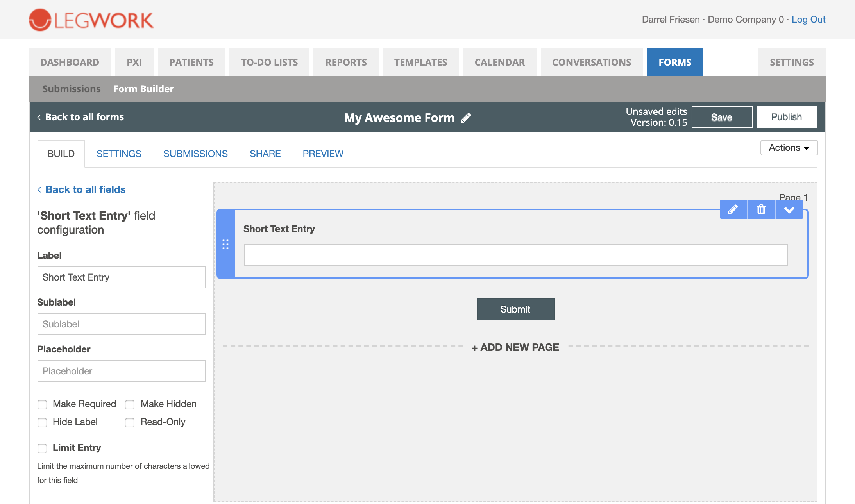Enable the Make Required checkbox
Viewport: 855px width, 504px height.
click(42, 405)
